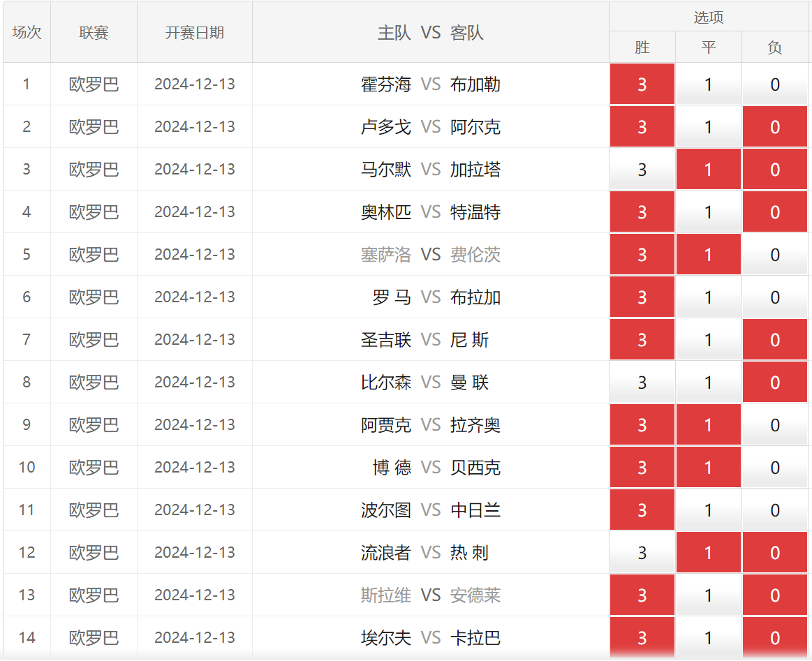Deselect loss (0) for 斯拉维 VS 安德莱
The height and width of the screenshot is (661, 812).
pyautogui.click(x=775, y=595)
